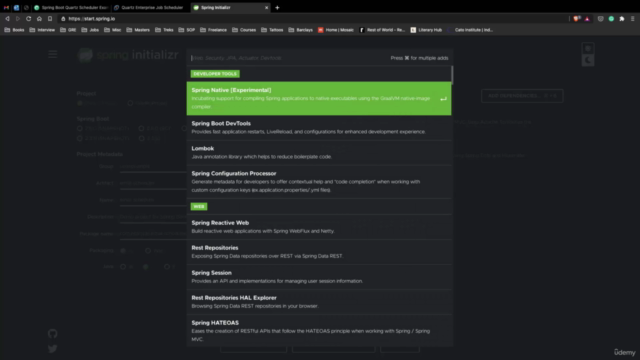Switch to light theme via sun icon

[x=588, y=48]
